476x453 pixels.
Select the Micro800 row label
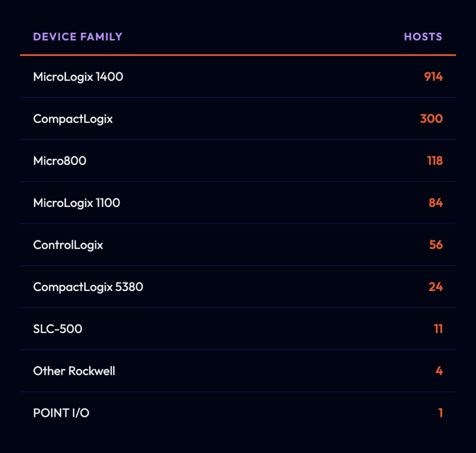[x=60, y=161]
